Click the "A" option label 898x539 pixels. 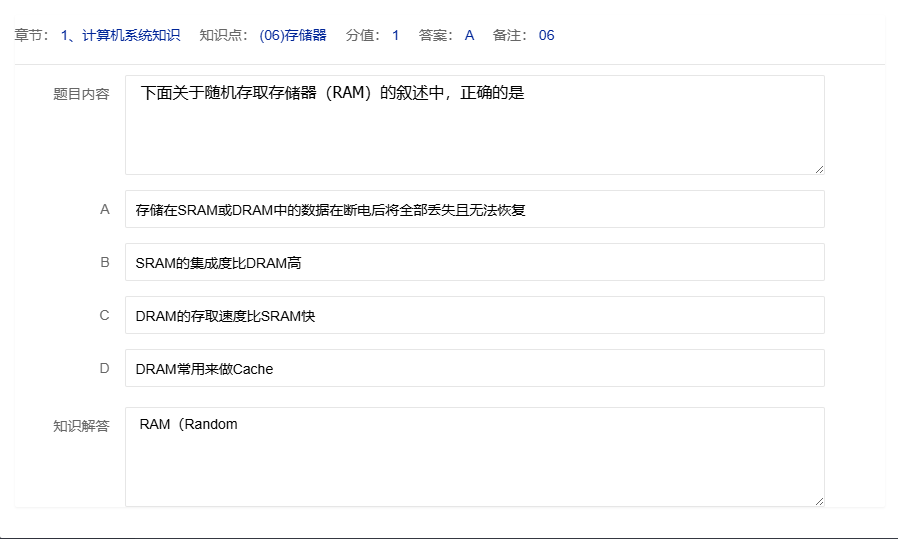tap(104, 210)
